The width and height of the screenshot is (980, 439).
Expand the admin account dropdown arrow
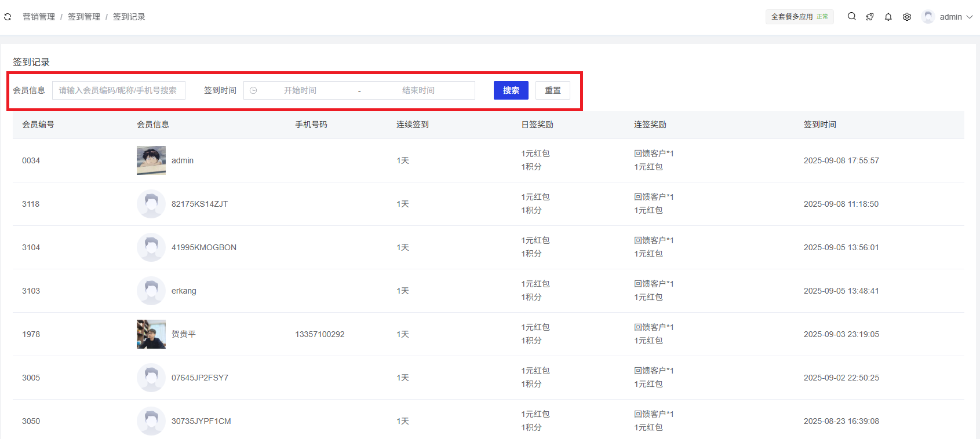coord(970,17)
